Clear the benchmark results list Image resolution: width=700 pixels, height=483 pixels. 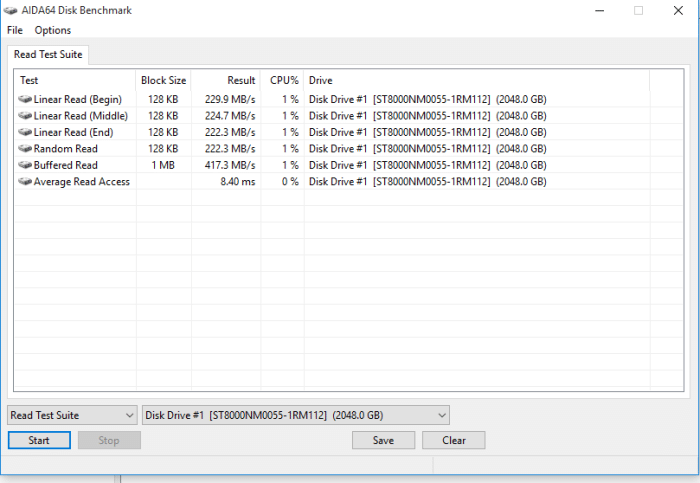[x=454, y=440]
